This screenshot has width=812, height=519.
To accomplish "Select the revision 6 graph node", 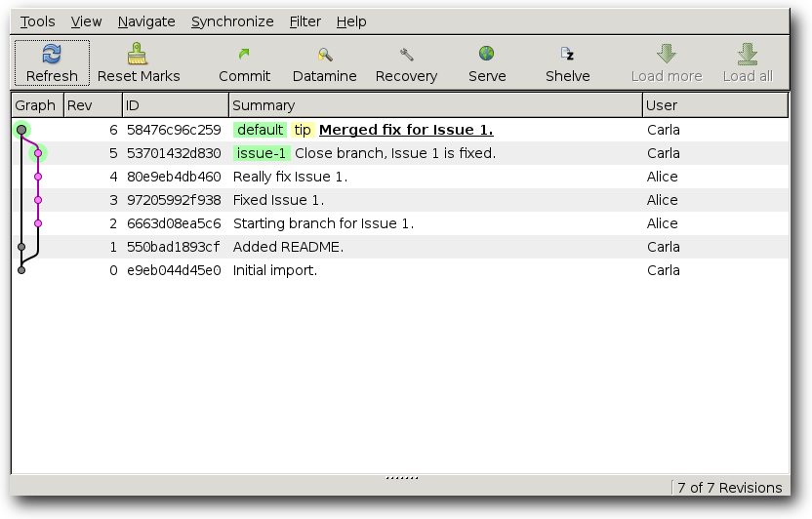I will (x=21, y=130).
